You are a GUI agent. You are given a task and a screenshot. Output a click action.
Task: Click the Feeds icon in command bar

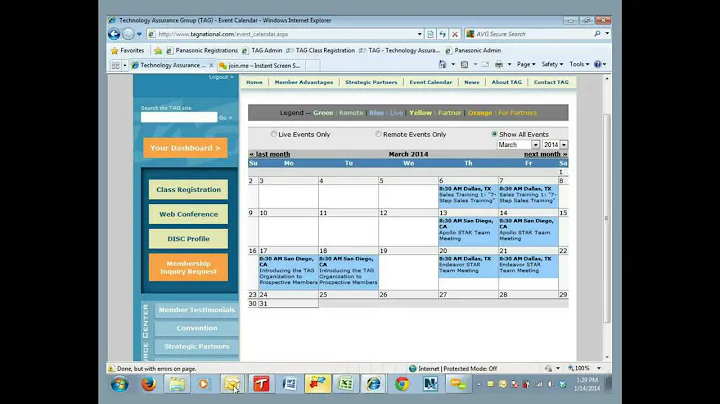(x=464, y=64)
